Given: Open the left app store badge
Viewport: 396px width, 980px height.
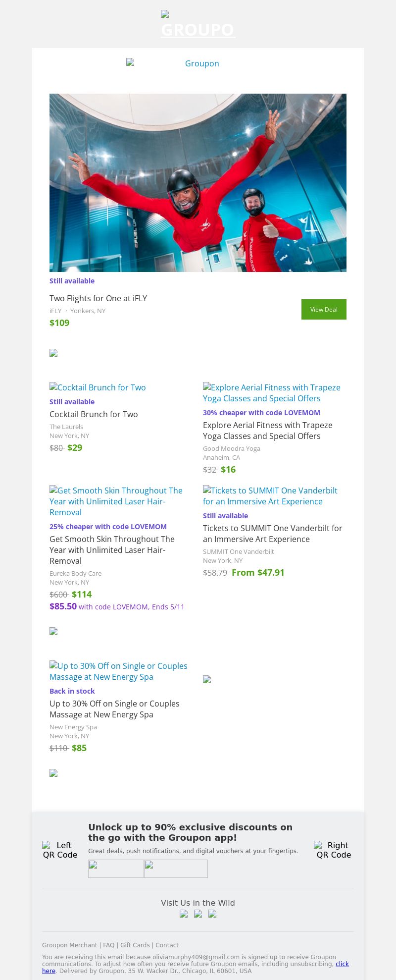Looking at the screenshot, I should [116, 869].
